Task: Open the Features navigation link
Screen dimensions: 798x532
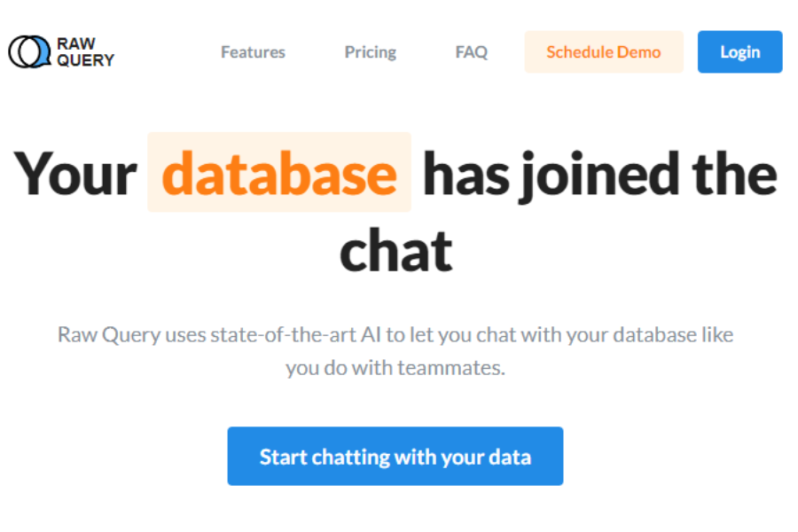Action: [252, 52]
